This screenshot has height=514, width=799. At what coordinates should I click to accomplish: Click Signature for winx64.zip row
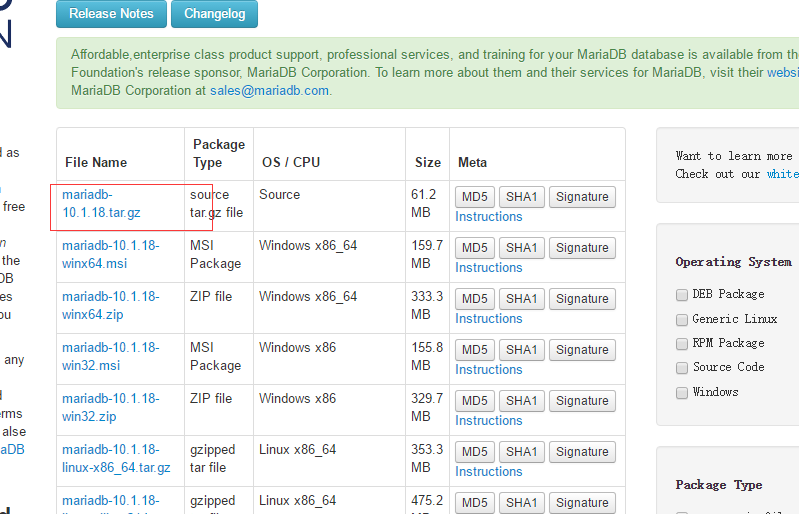[x=582, y=299]
